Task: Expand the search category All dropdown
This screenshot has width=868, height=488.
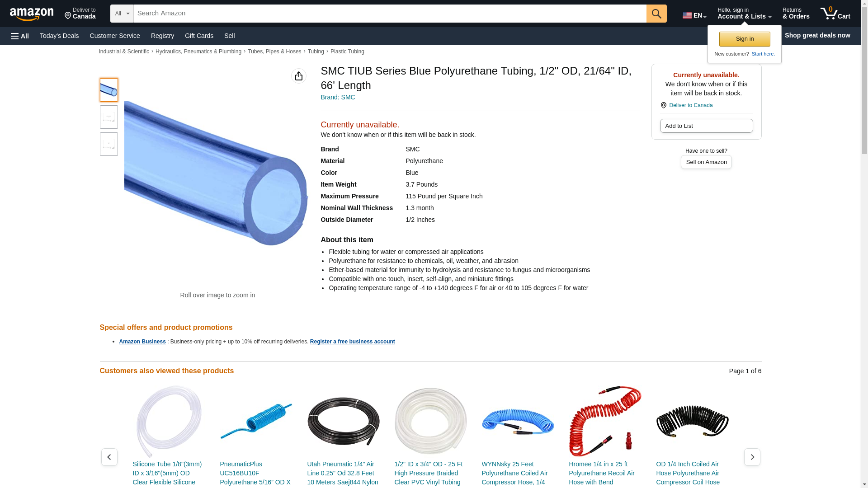Action: tap(122, 14)
